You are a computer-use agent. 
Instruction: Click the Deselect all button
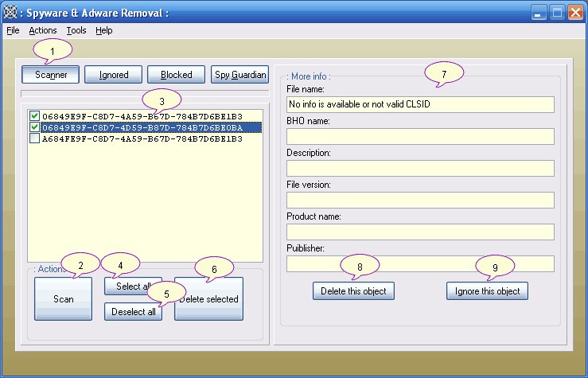[133, 312]
